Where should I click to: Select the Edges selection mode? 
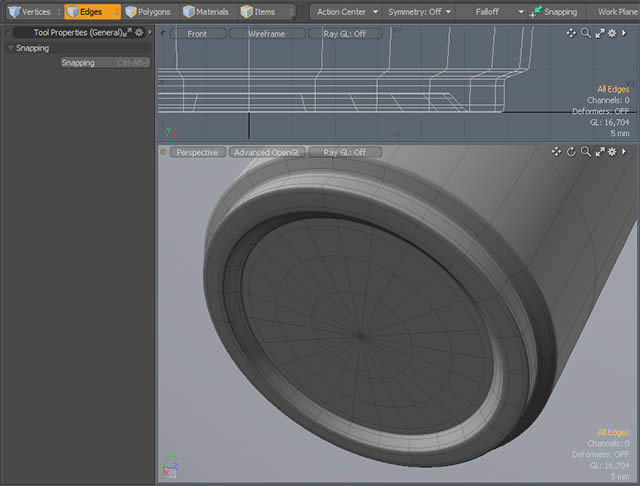tap(92, 12)
